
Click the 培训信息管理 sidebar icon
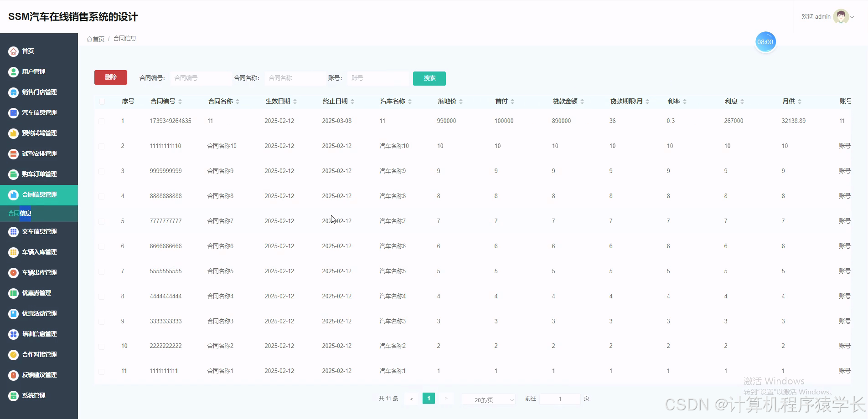[x=14, y=334]
